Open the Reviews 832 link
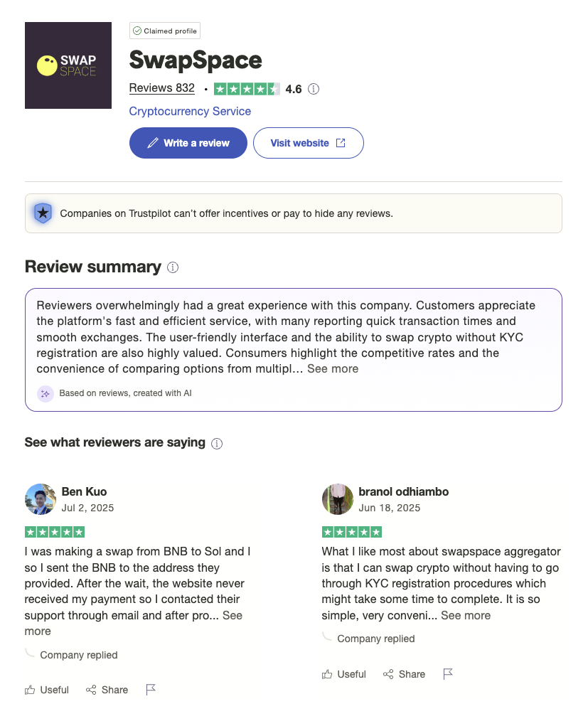This screenshot has height=704, width=588. click(162, 87)
